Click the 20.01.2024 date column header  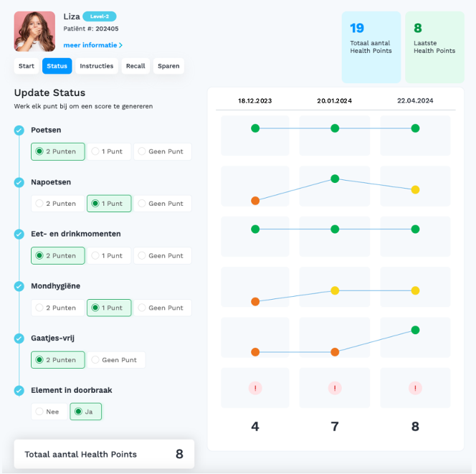335,101
